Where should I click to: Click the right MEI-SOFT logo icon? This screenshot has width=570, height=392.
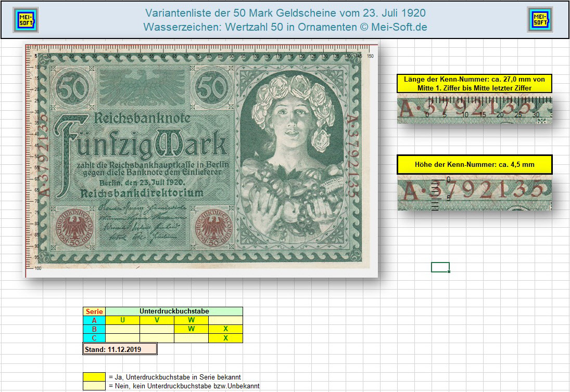tap(540, 20)
